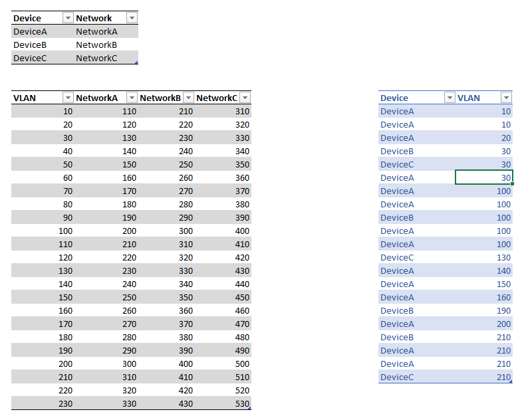This screenshot has height=420, width=526.
Task: Click the DeviceC cell in the last blue row
Action: tap(396, 377)
